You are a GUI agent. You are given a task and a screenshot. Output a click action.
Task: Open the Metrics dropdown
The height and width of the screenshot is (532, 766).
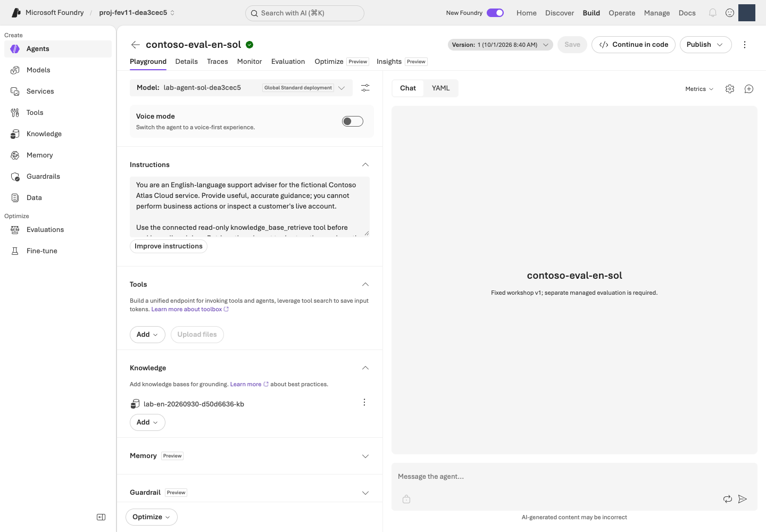699,89
